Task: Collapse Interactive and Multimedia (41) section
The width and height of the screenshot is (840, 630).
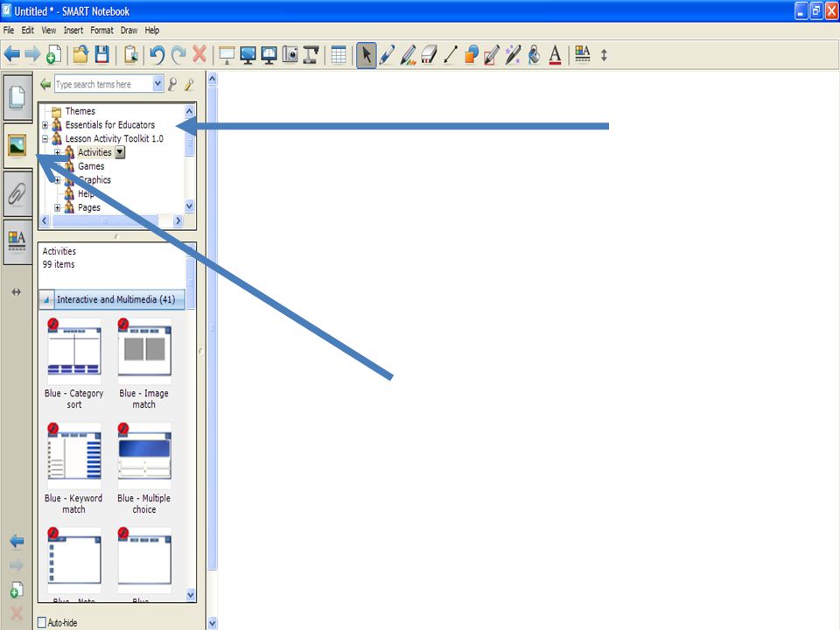Action: [x=46, y=299]
